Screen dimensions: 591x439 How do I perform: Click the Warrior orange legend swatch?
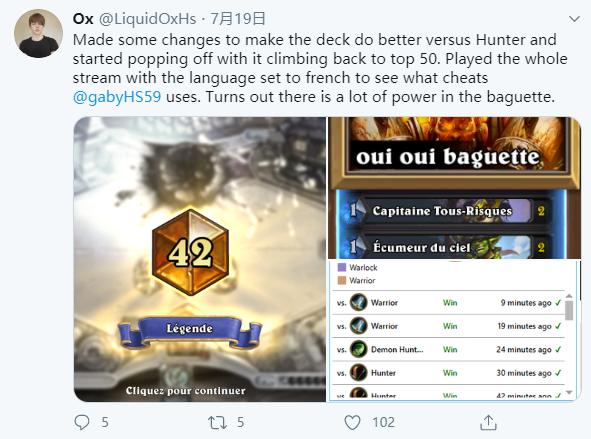[342, 280]
